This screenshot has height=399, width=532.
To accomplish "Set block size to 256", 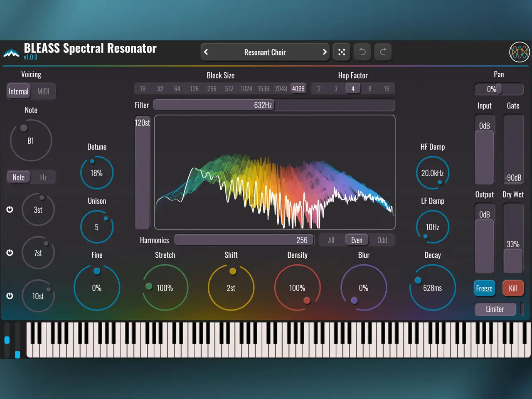I will tap(212, 89).
